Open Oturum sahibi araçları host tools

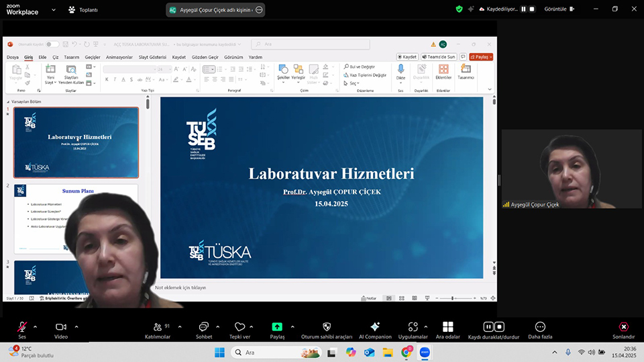[x=327, y=327]
